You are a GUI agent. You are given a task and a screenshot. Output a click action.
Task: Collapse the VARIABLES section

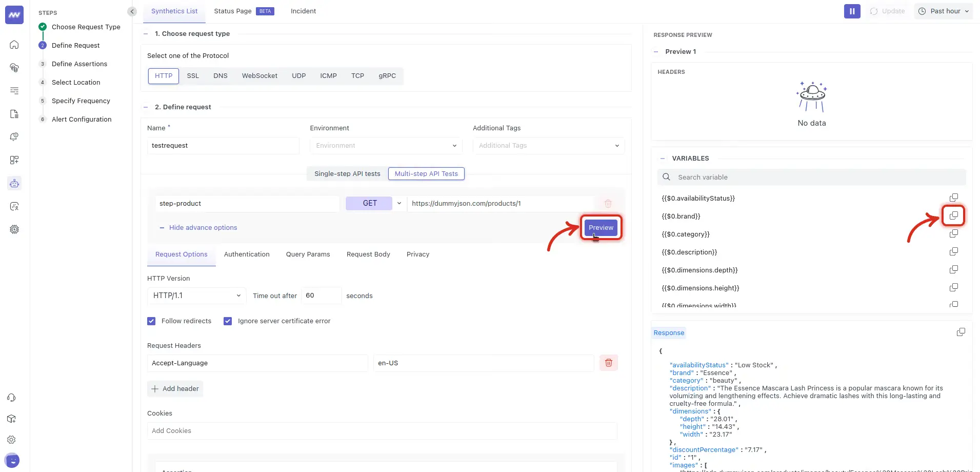(x=663, y=159)
